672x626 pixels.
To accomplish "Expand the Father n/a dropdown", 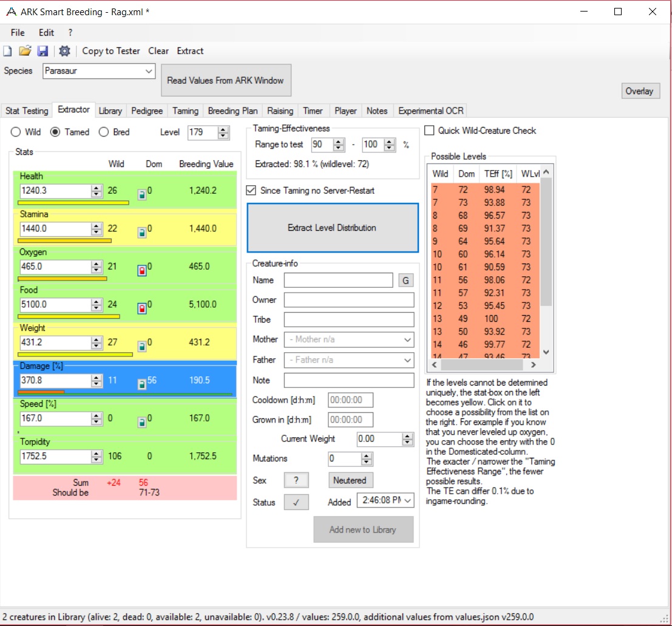I will click(409, 359).
